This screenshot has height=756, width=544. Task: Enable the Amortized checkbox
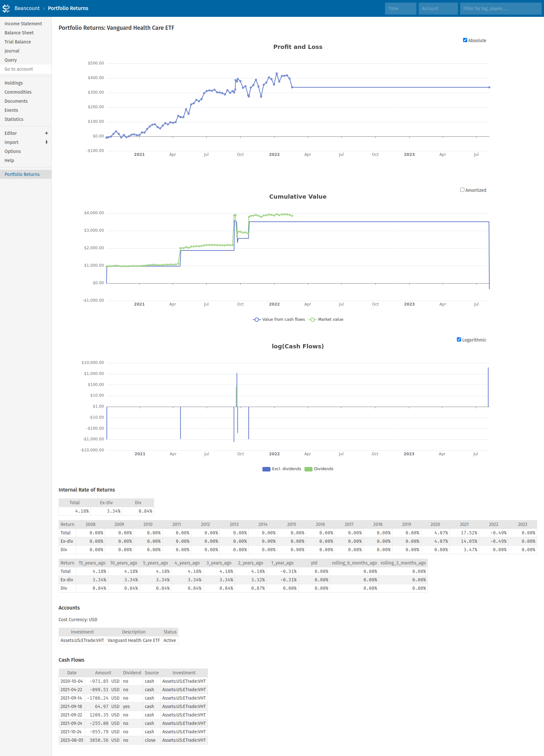[462, 190]
